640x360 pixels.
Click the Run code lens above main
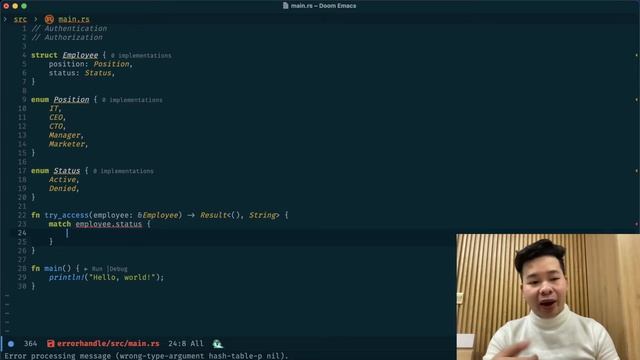[97, 269]
